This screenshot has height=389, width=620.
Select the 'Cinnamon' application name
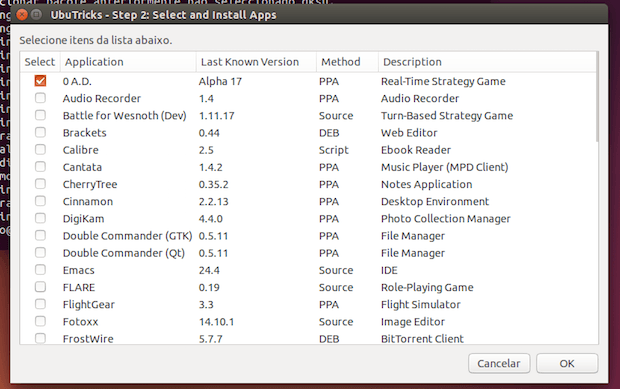(88, 202)
